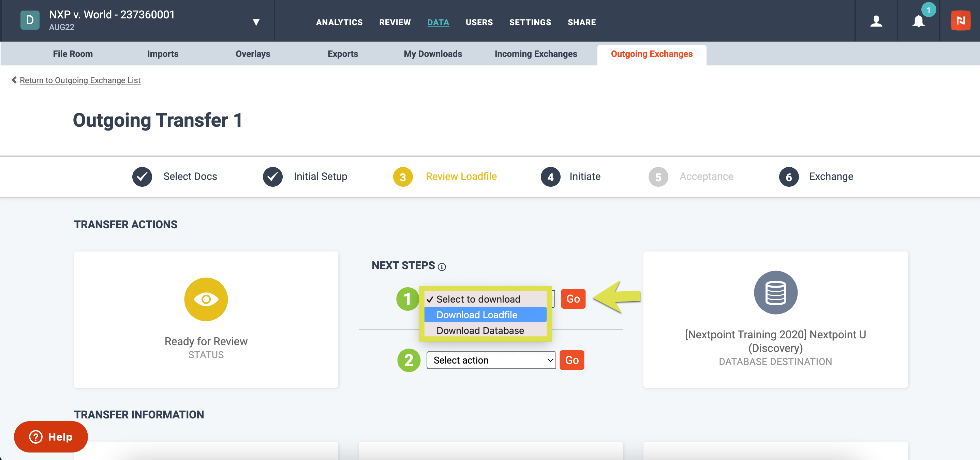This screenshot has width=980, height=460.
Task: Click the Exchange step label
Action: [831, 177]
